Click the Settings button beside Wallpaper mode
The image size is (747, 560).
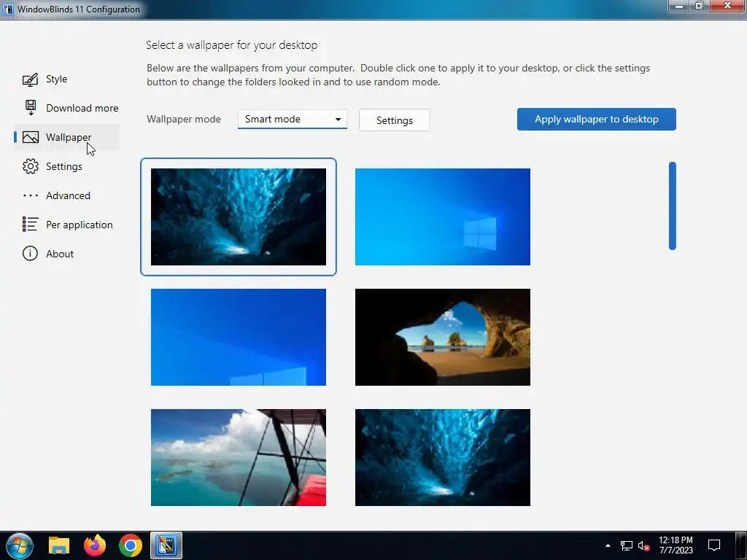(x=394, y=120)
